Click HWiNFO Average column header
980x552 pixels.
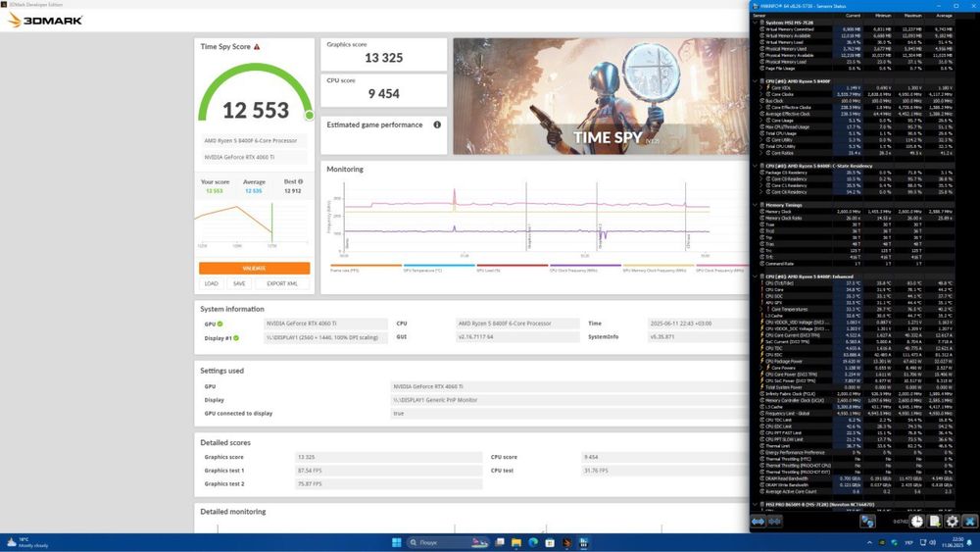(x=945, y=16)
